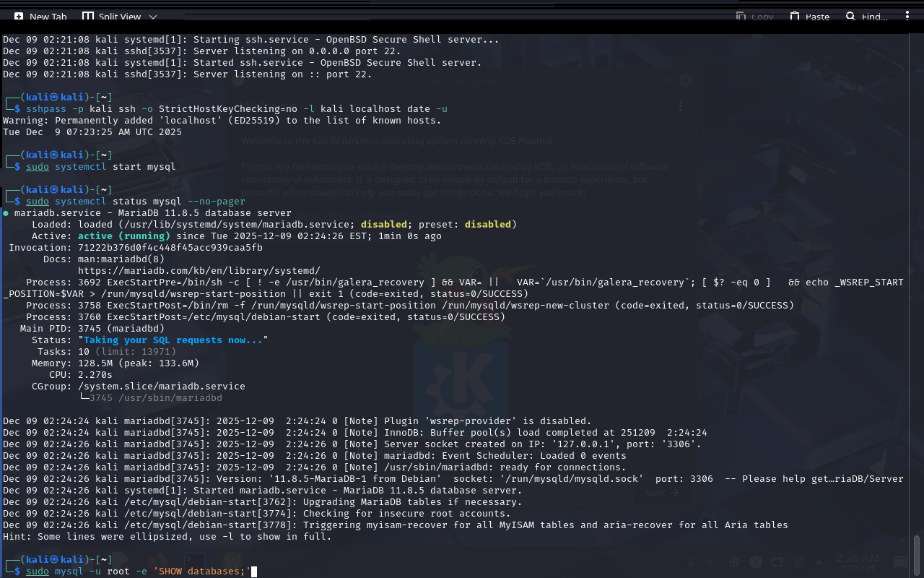Click the 'disabled' word after 'preset:'
The height and width of the screenshot is (578, 924).
point(487,225)
